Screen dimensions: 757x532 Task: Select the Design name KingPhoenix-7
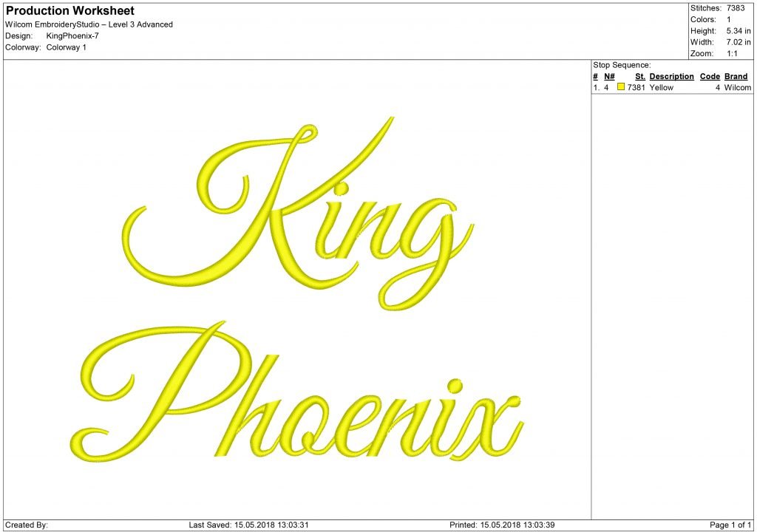point(72,35)
